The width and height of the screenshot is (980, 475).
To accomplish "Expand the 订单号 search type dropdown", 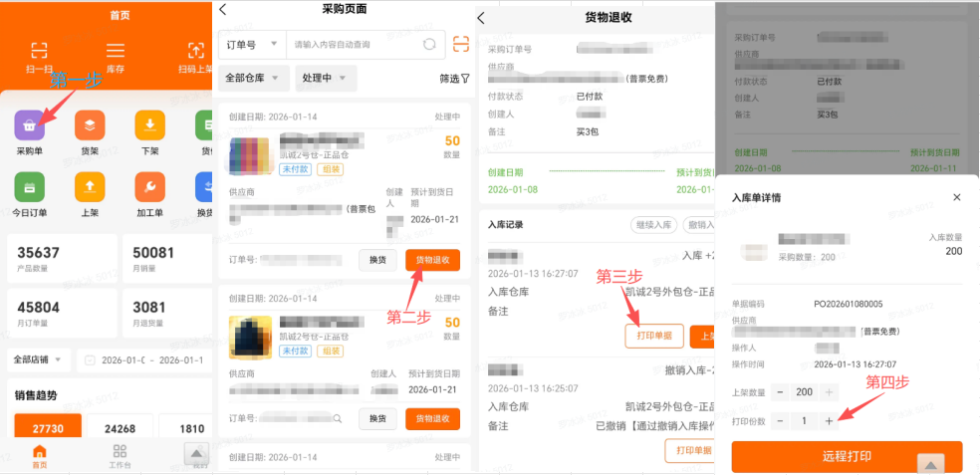I will click(x=251, y=45).
